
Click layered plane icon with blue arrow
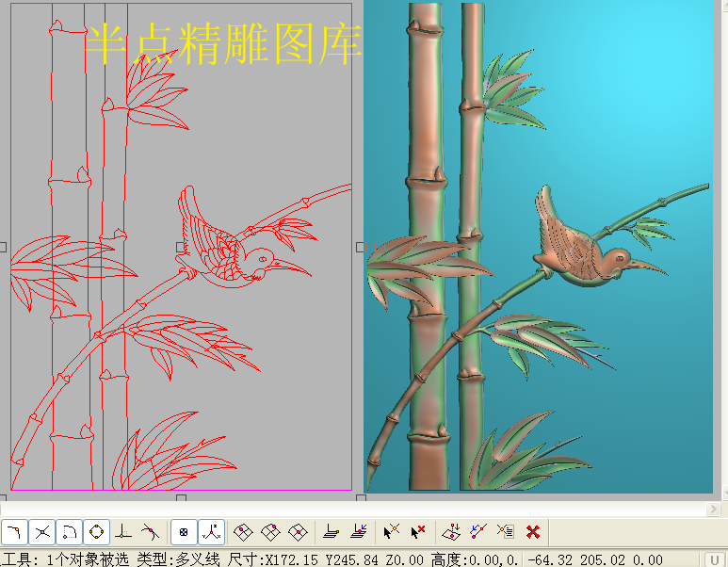(x=359, y=531)
